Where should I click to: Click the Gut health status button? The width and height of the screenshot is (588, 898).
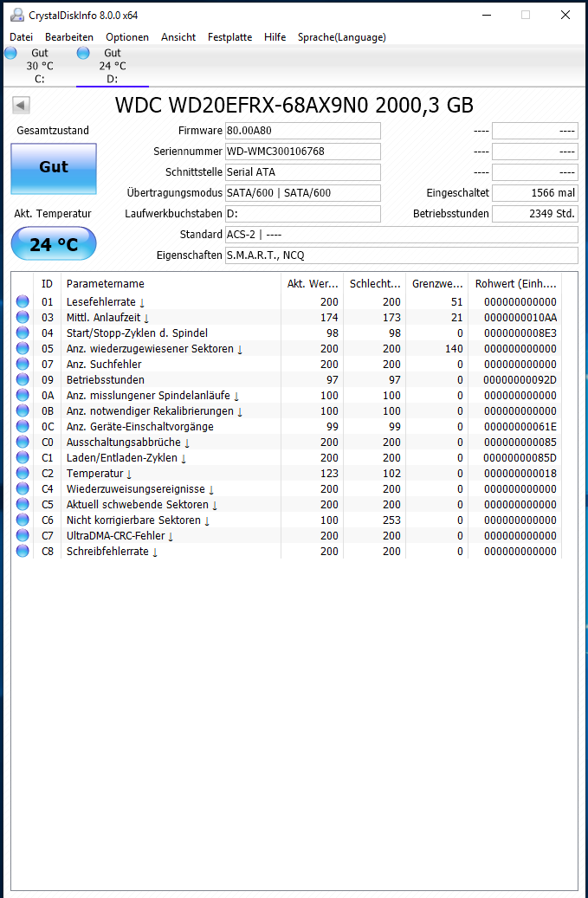point(54,169)
